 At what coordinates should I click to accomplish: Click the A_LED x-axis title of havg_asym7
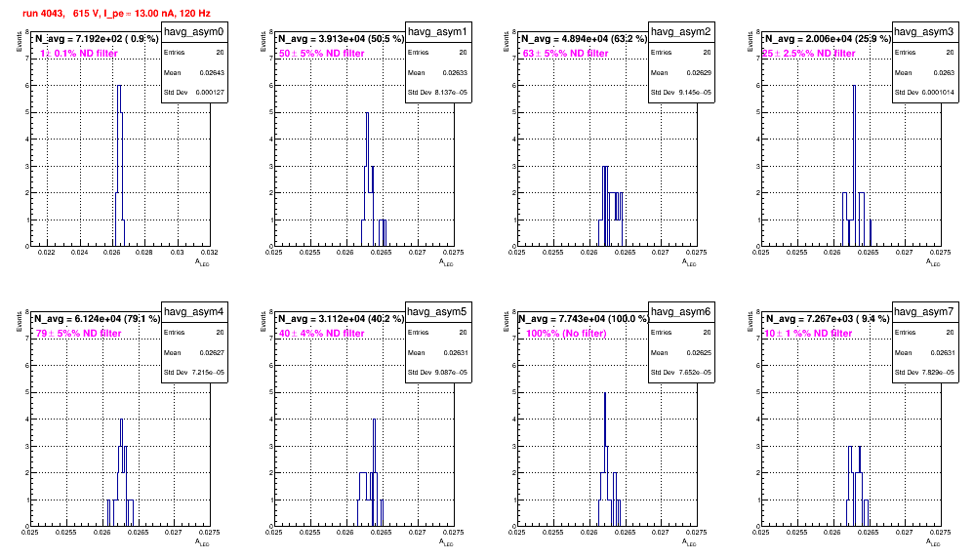click(x=933, y=542)
